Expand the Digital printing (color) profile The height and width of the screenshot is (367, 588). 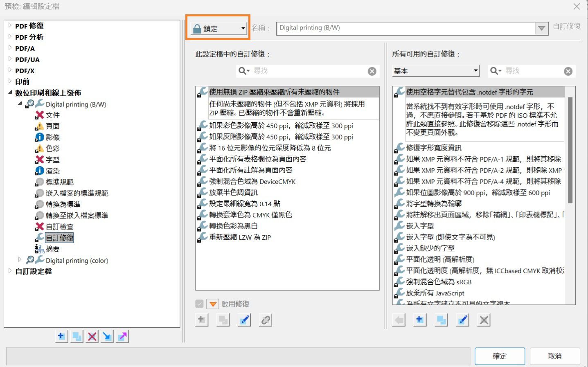tap(20, 260)
